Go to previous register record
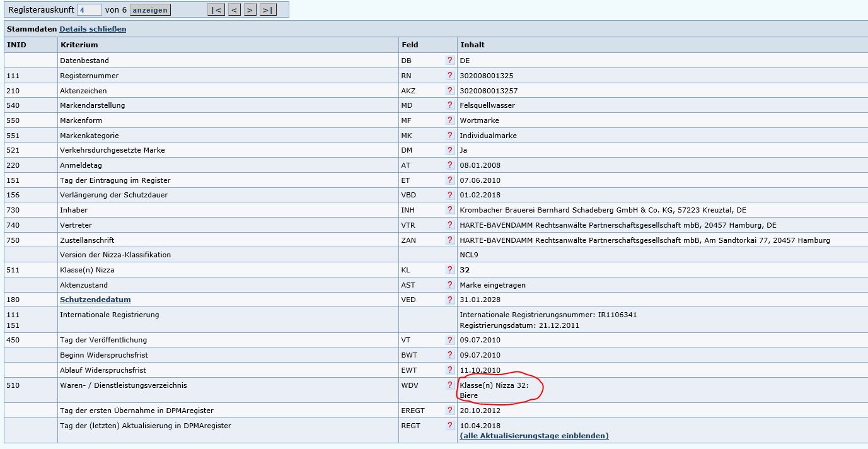Viewport: 868px width, 449px height. [x=234, y=10]
